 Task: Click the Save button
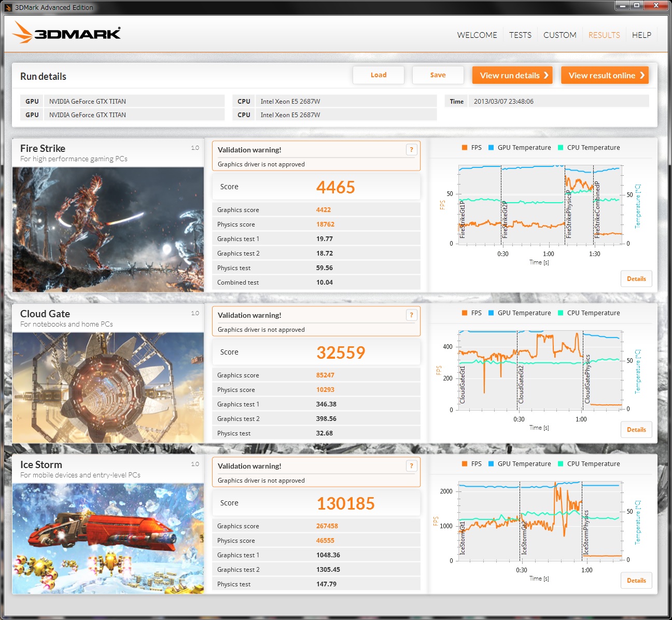click(x=438, y=75)
